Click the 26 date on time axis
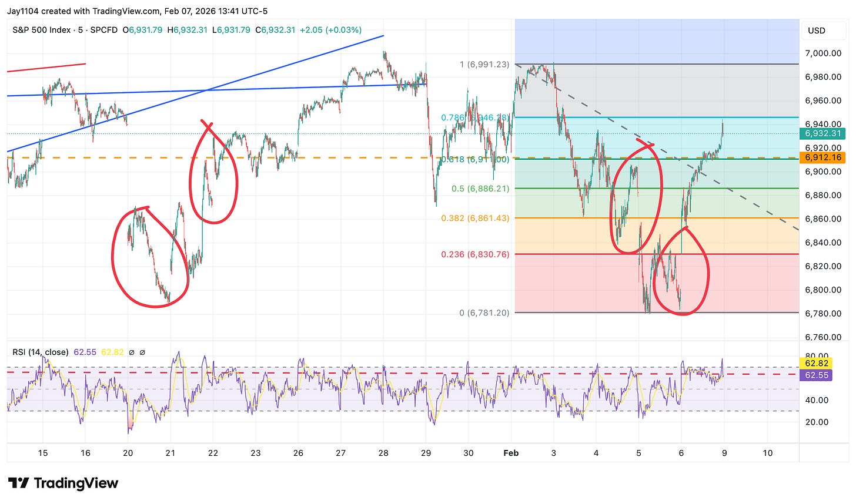The height and width of the screenshot is (504, 856). click(x=298, y=453)
